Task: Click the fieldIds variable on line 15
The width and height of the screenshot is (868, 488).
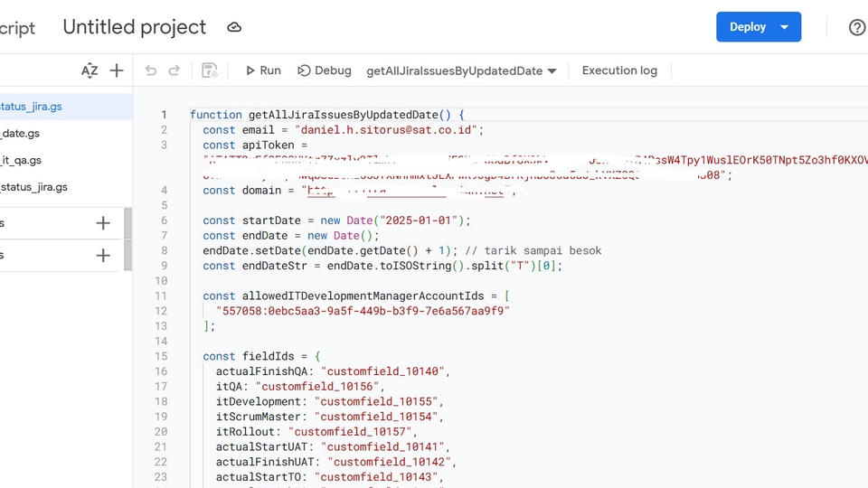Action: [x=268, y=356]
